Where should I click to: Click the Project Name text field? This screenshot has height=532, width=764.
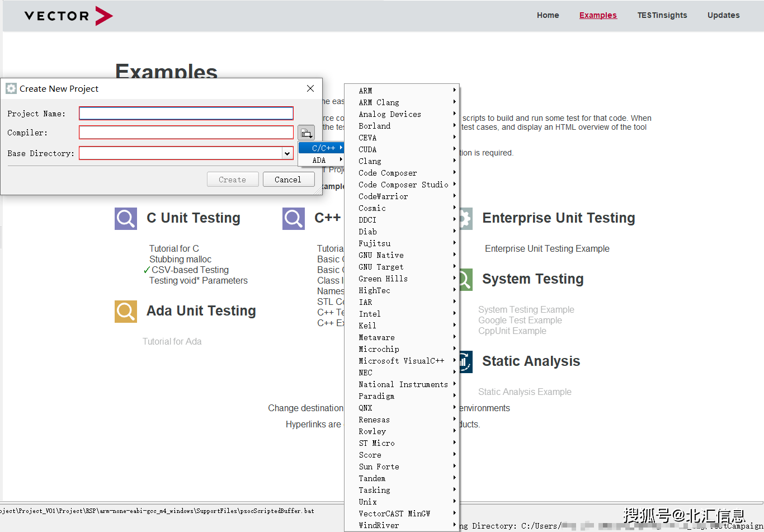click(186, 114)
